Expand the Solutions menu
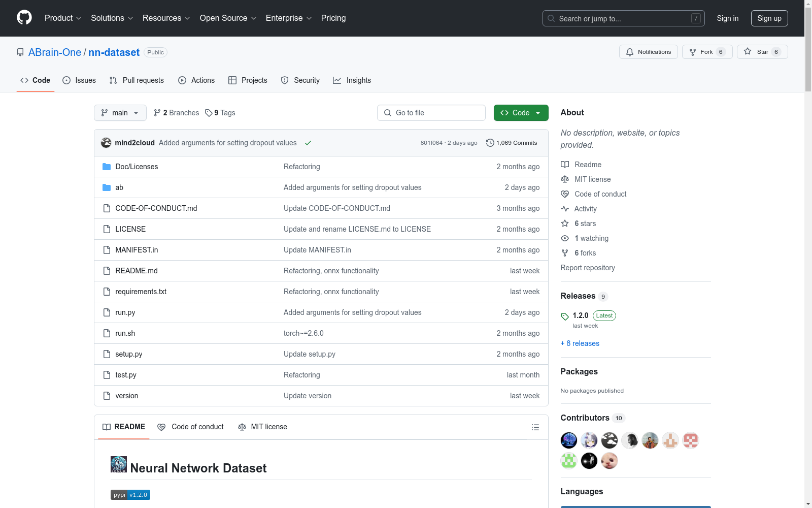 click(112, 18)
